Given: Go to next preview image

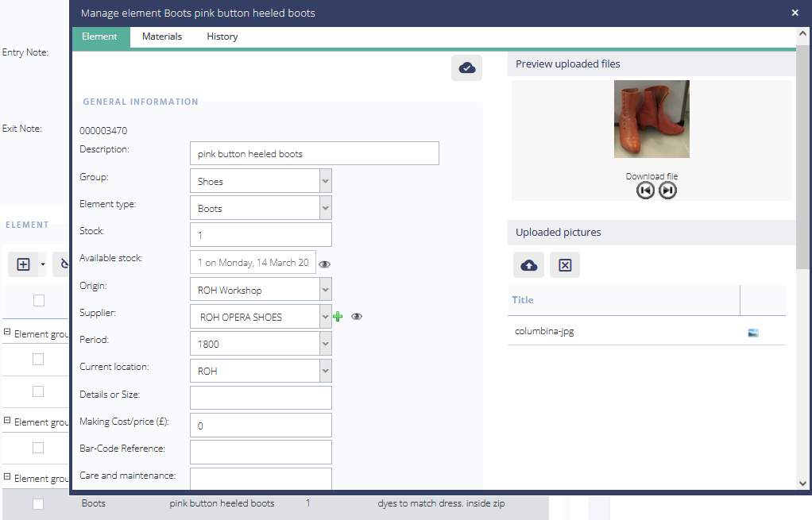Looking at the screenshot, I should [668, 191].
